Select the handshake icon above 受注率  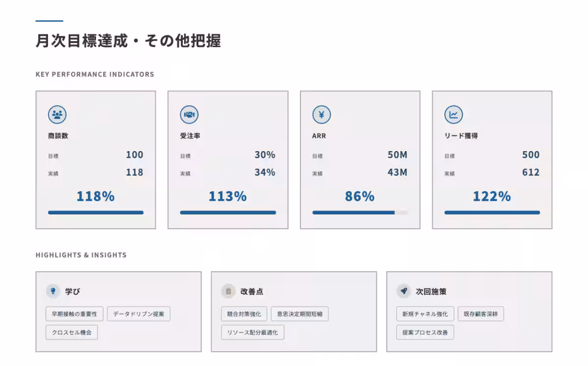click(189, 114)
